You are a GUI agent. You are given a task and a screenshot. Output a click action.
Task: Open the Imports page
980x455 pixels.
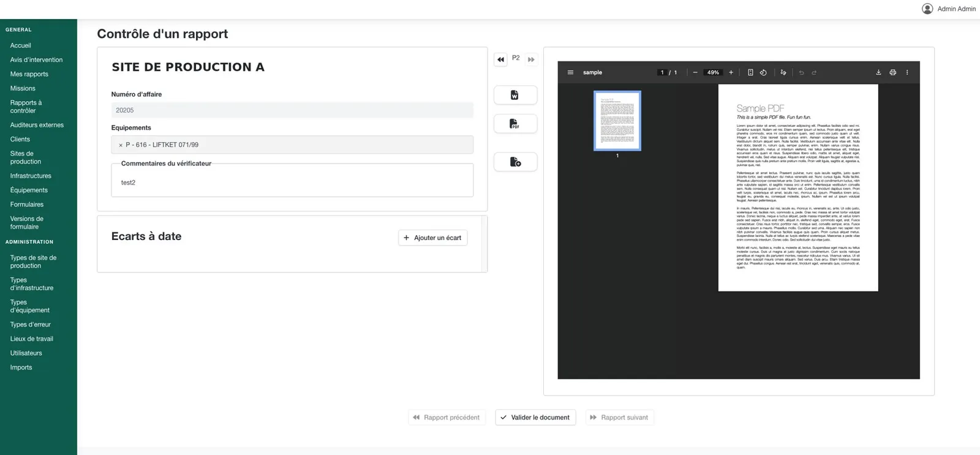21,367
